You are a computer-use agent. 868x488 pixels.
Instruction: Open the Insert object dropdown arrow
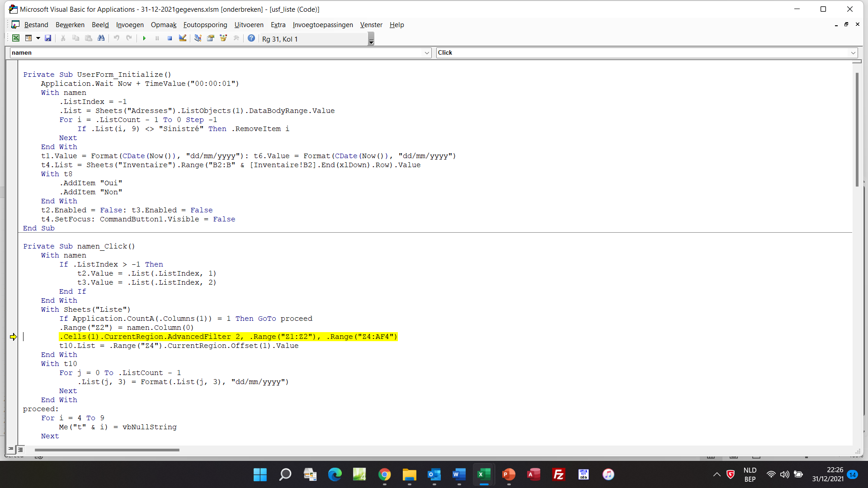38,38
